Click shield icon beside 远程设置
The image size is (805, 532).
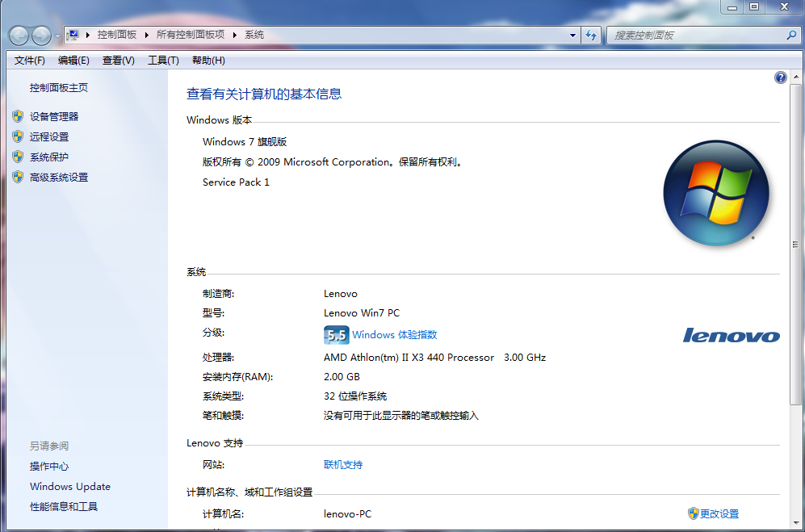[18, 136]
